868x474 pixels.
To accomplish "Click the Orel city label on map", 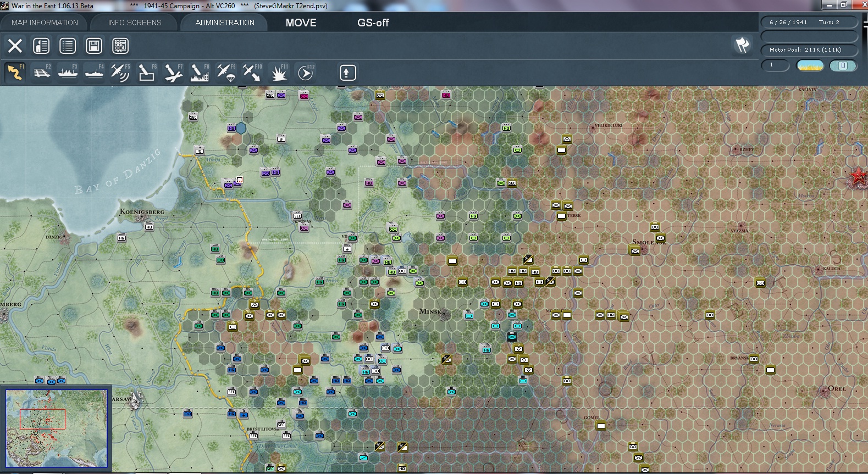I will [837, 388].
